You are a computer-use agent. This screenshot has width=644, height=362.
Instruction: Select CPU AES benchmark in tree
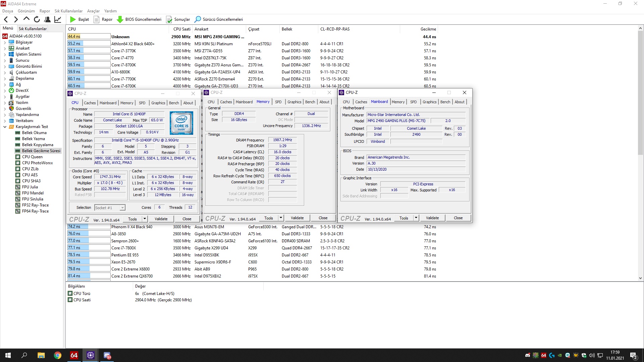30,175
